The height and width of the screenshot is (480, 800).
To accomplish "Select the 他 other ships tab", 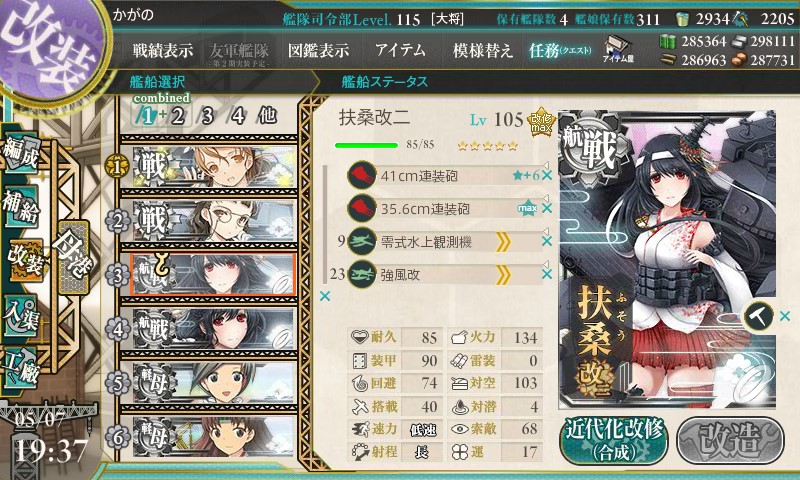I will [267, 116].
